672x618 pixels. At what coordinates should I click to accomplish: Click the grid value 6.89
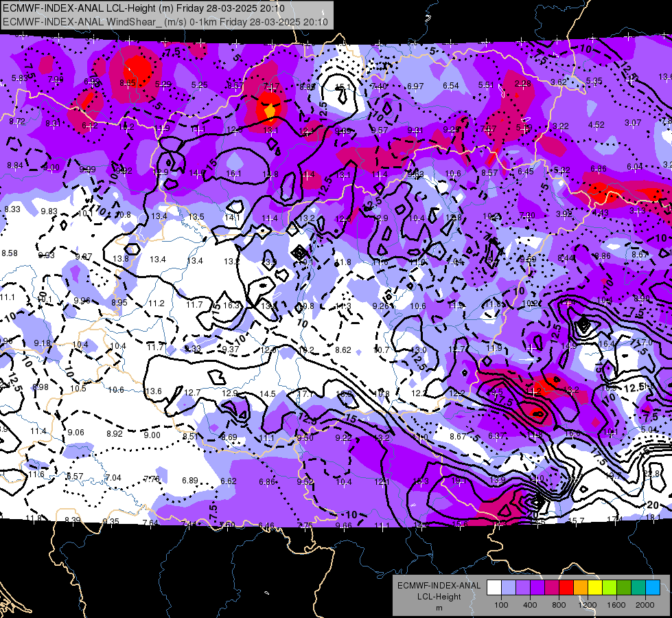pyautogui.click(x=190, y=481)
